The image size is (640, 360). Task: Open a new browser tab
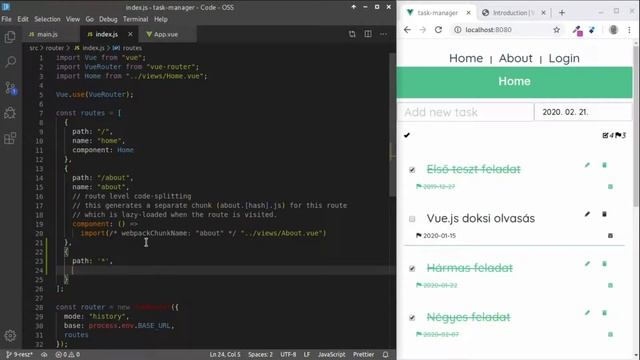point(562,13)
